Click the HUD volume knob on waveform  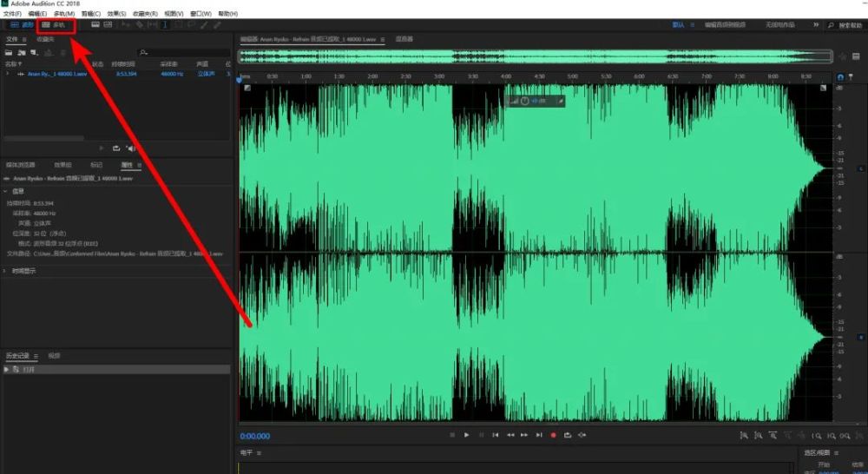click(x=524, y=102)
